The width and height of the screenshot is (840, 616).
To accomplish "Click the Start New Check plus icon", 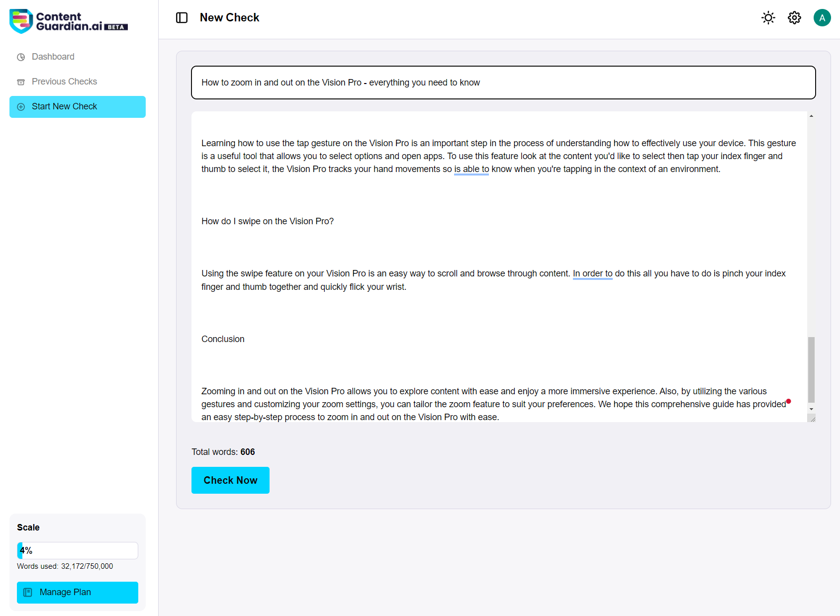I will [x=21, y=107].
